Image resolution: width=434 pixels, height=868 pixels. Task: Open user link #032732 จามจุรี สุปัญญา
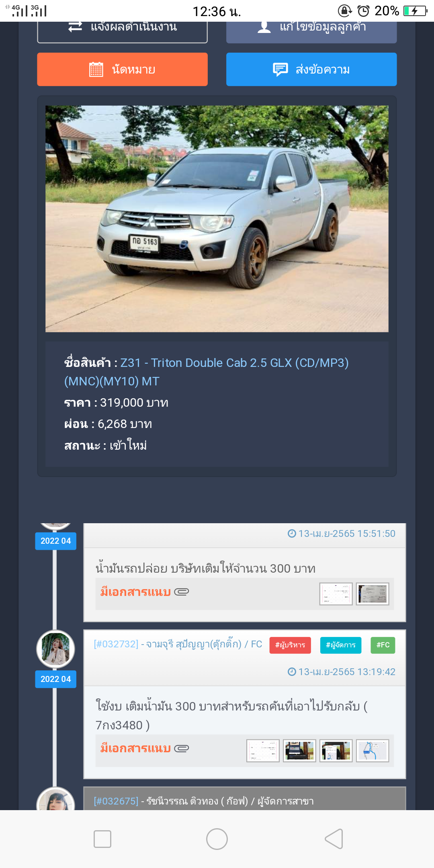178,644
